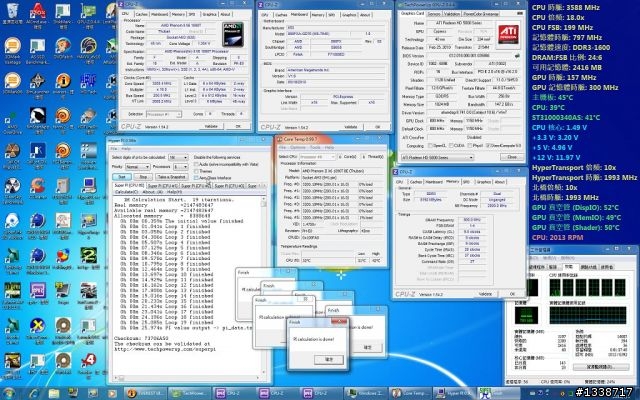The image size is (640, 400).
Task: Open the TMPGEnc blue X desktop shortcut
Action: pos(38,329)
